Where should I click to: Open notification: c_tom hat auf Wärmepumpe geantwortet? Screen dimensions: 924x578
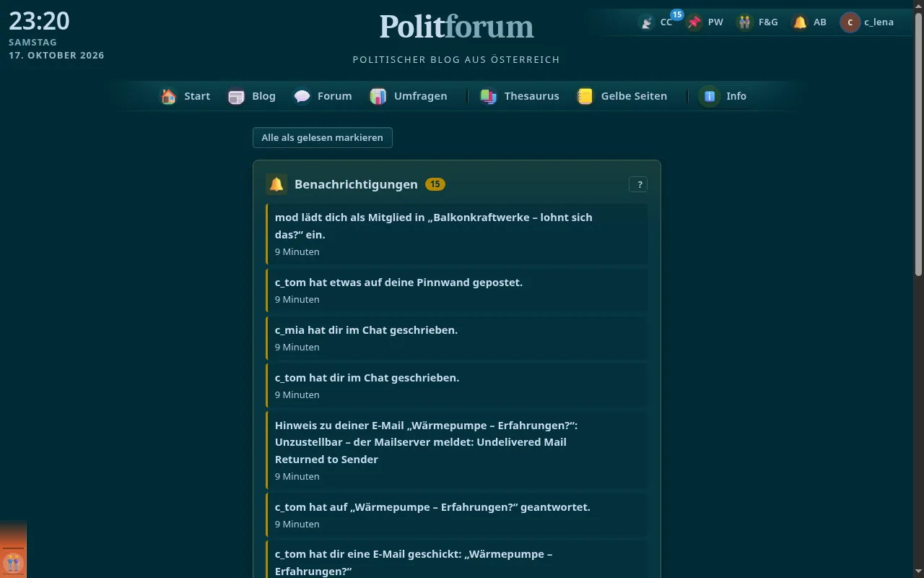tap(456, 515)
